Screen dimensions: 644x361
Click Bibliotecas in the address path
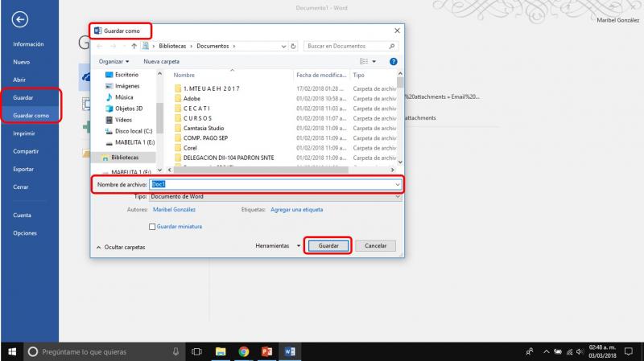172,46
